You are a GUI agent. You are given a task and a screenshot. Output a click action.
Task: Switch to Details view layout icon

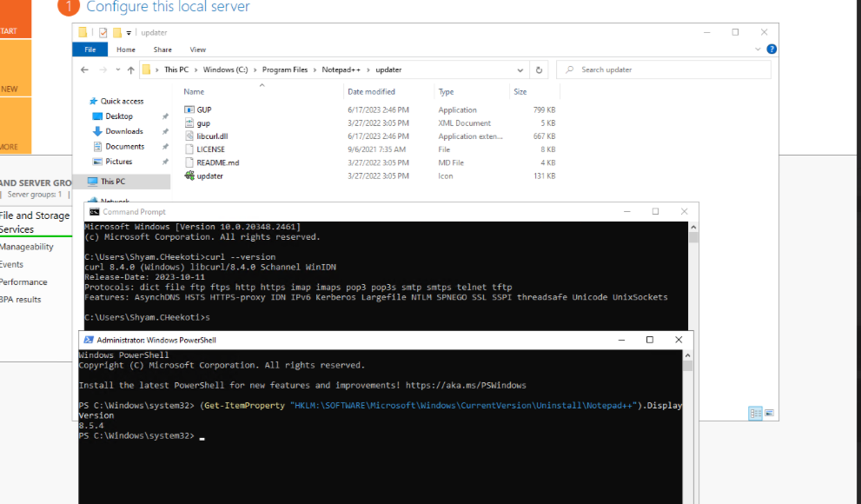(756, 414)
